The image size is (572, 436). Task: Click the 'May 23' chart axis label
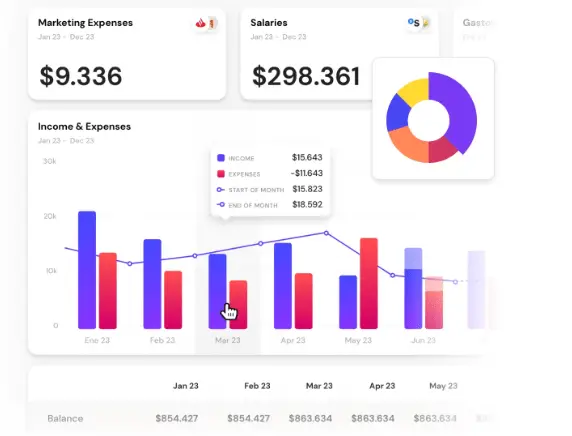[x=358, y=340]
